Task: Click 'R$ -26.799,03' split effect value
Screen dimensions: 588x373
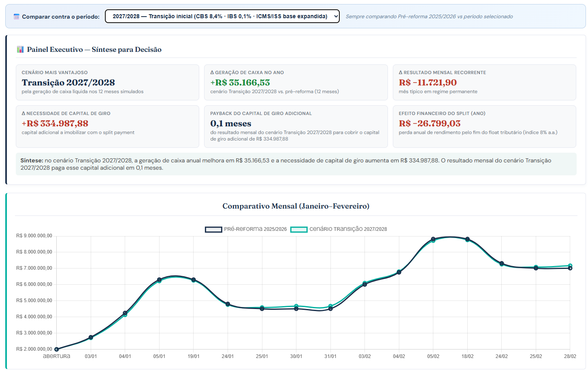Action: coord(430,124)
